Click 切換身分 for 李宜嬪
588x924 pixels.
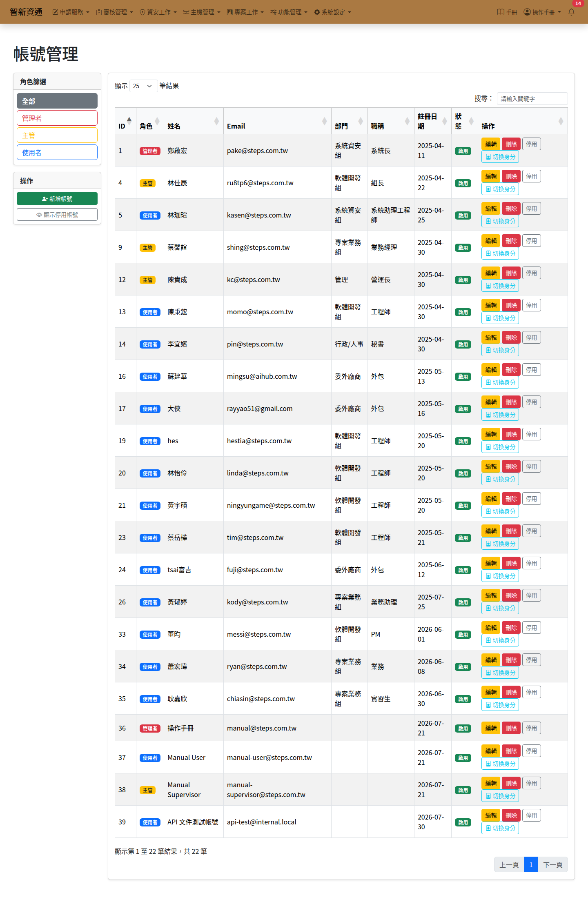500,350
